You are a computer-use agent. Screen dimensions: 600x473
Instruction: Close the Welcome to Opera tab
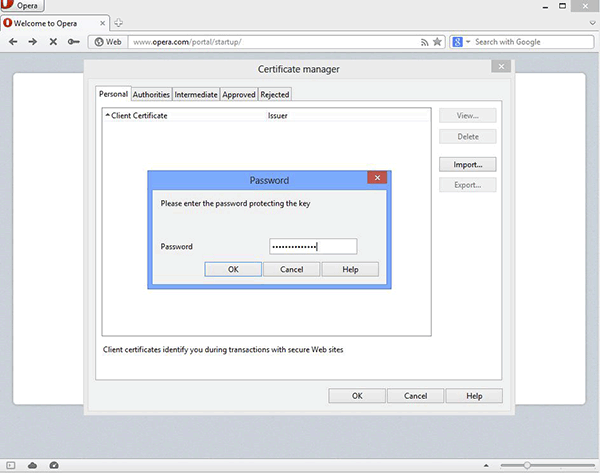103,23
